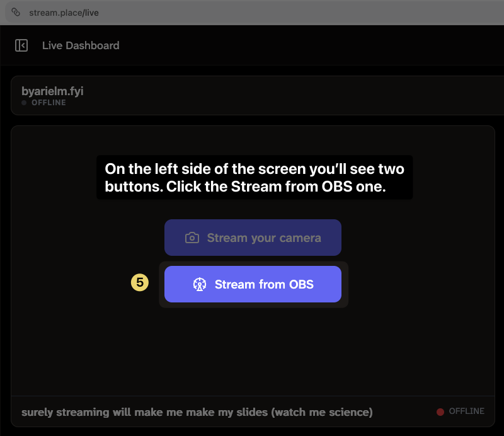Click the link icon in address bar
The image size is (504, 436).
(16, 13)
